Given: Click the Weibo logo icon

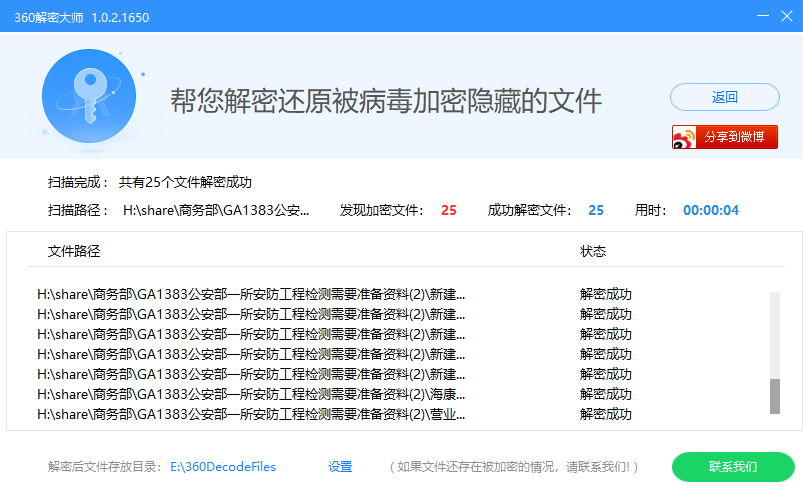Looking at the screenshot, I should pyautogui.click(x=685, y=137).
